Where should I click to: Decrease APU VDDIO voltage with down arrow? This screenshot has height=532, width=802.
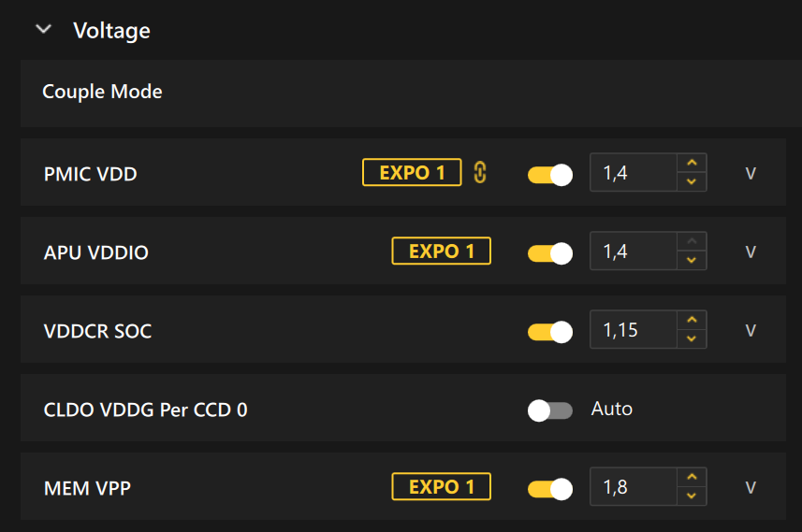click(x=692, y=260)
